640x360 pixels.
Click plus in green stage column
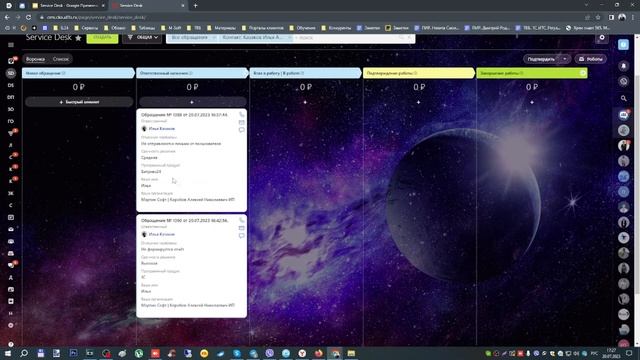pyautogui.click(x=532, y=102)
